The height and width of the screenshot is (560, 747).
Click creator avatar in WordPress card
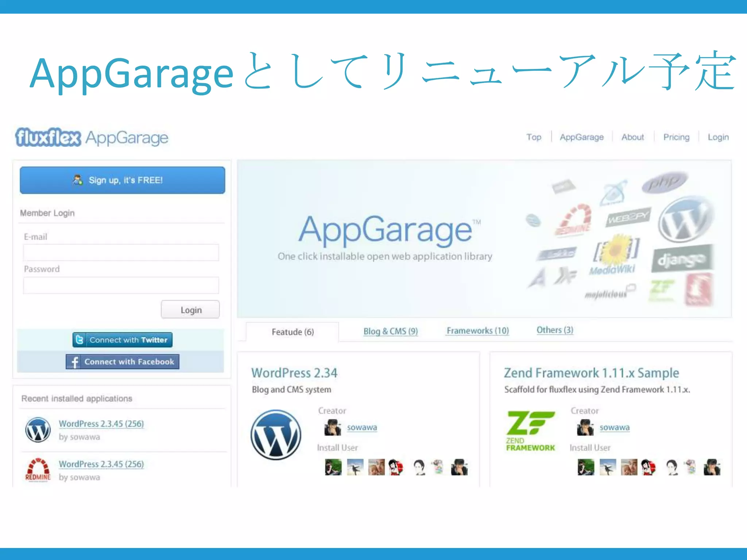(x=333, y=427)
